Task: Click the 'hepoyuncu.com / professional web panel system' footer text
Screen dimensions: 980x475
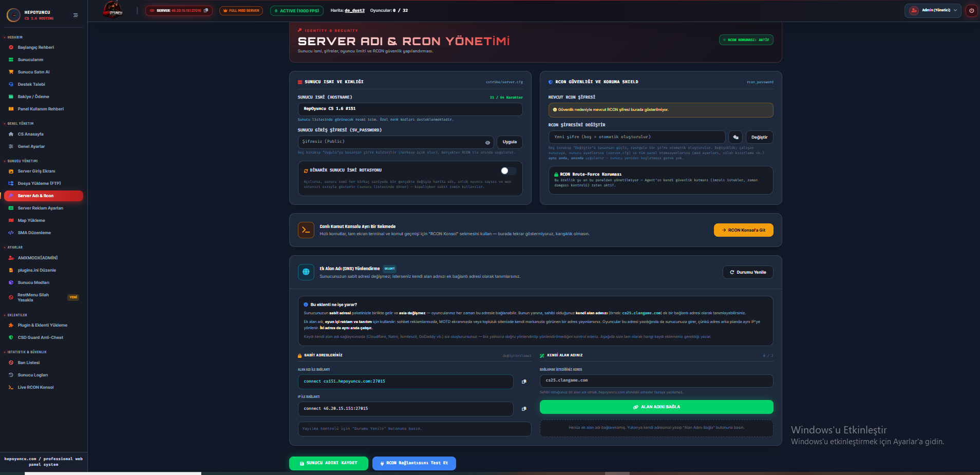Action: click(44, 462)
